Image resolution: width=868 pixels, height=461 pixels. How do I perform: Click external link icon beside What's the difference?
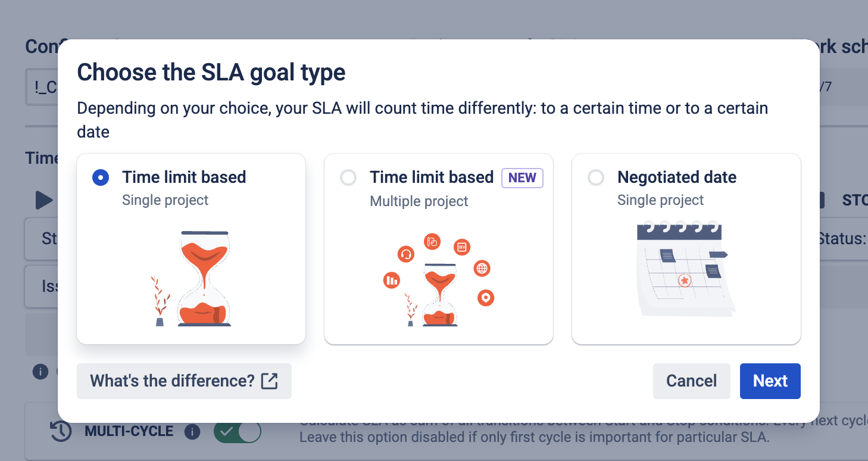(x=270, y=381)
